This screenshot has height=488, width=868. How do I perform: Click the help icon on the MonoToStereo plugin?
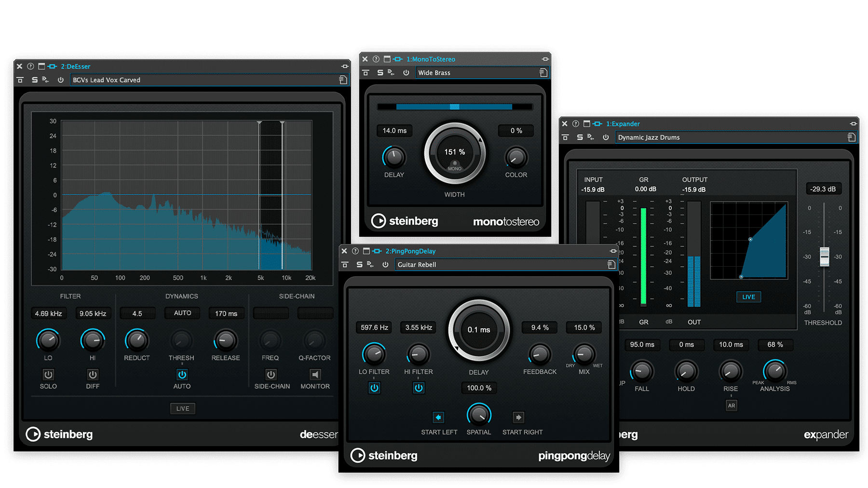[x=376, y=59]
